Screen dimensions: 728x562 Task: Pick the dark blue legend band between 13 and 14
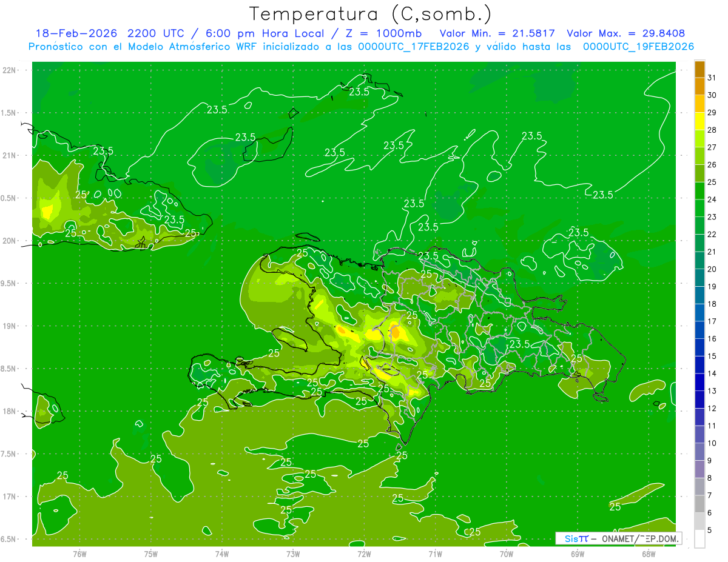tap(699, 382)
